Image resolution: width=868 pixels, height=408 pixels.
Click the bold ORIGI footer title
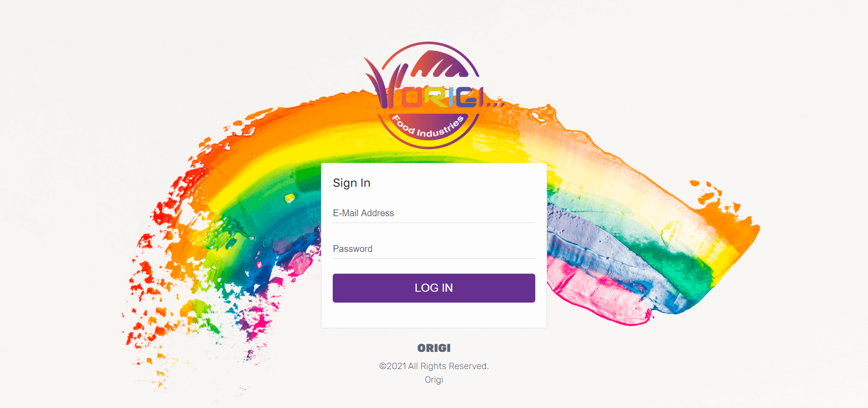click(x=434, y=348)
